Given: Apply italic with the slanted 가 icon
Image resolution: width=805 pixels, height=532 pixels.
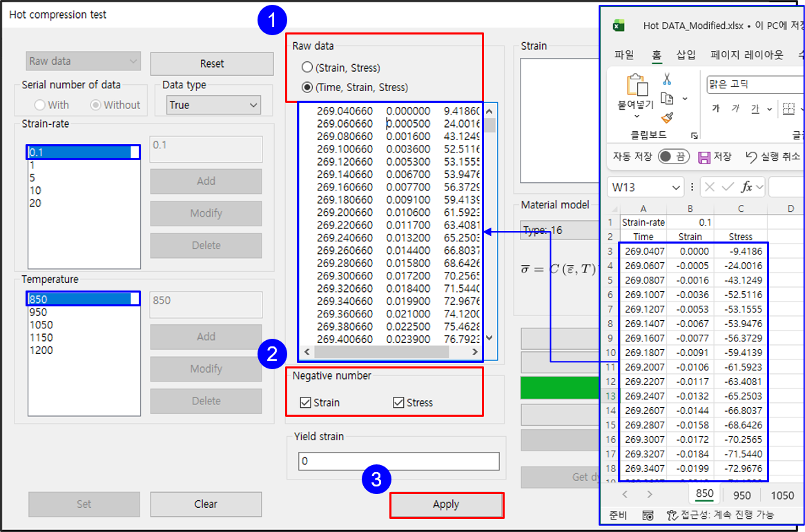Looking at the screenshot, I should tap(736, 108).
